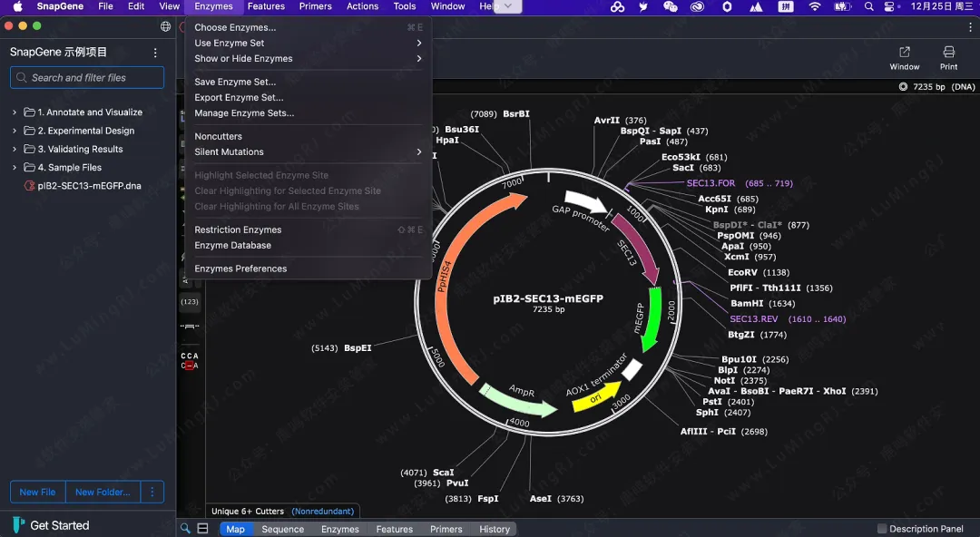Click the Get Started tube icon

pyautogui.click(x=19, y=525)
